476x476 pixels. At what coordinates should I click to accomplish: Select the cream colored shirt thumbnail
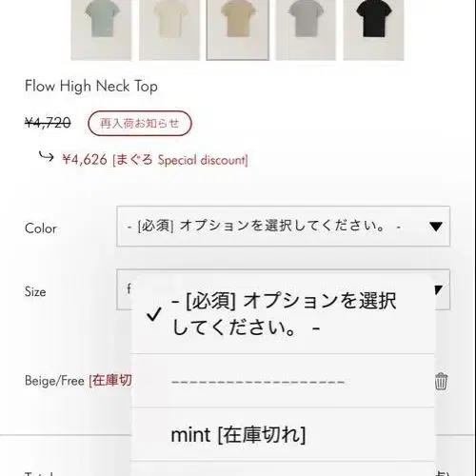[x=169, y=30]
